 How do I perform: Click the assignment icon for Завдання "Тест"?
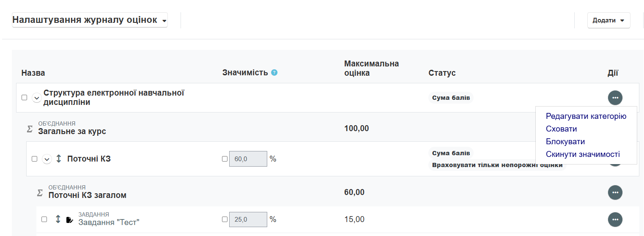pos(70,220)
